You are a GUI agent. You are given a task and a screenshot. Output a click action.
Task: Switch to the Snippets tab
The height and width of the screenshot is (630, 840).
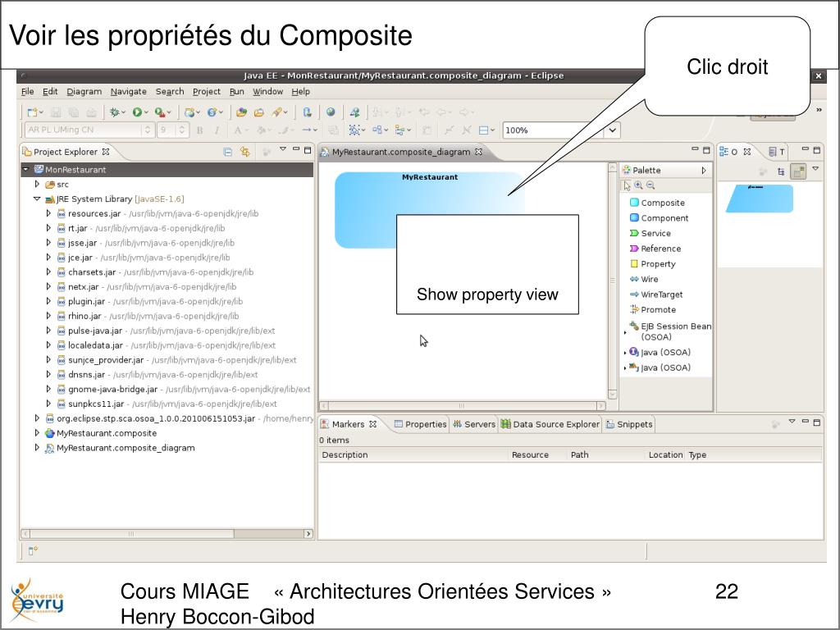click(x=629, y=424)
